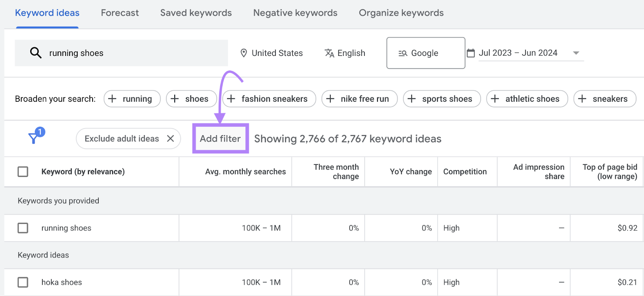Viewport: 644px width, 296px height.
Task: Open the Google search network selector
Action: pyautogui.click(x=426, y=53)
